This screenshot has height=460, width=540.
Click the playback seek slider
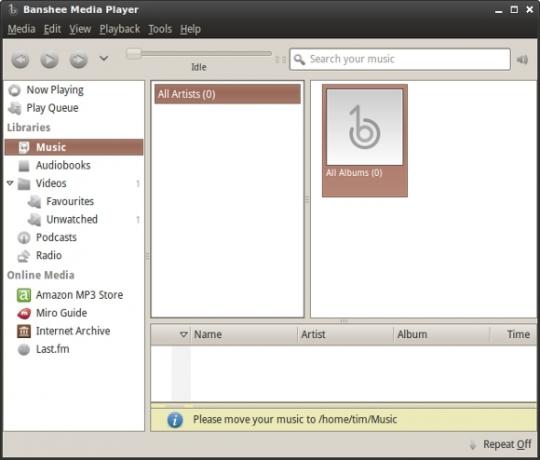tap(199, 53)
